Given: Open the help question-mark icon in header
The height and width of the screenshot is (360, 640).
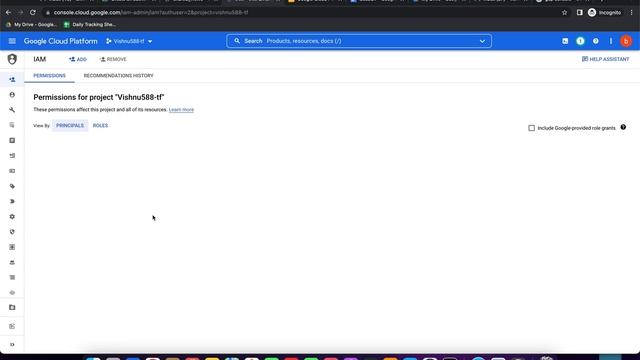Looking at the screenshot, I should pos(596,41).
